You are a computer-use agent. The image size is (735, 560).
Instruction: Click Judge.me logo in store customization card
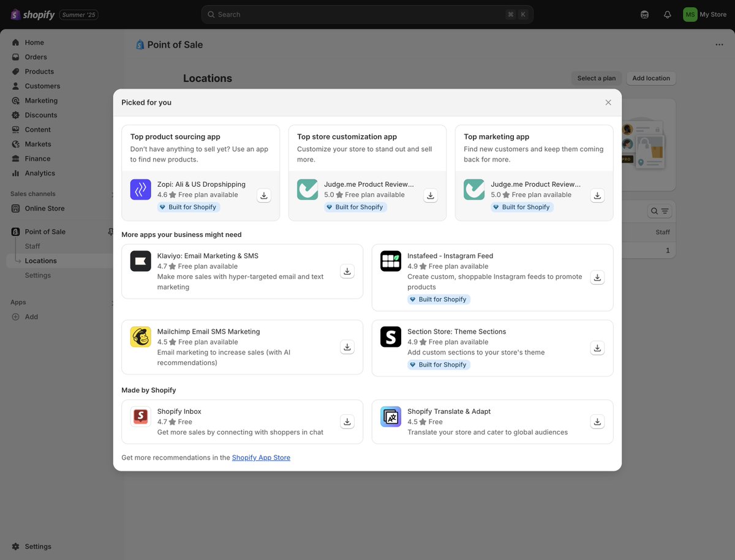[x=307, y=190]
